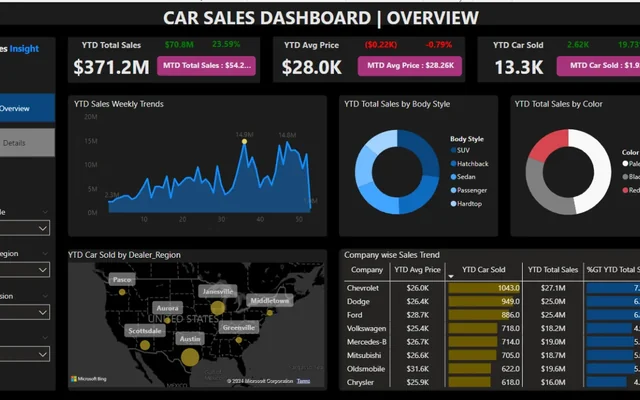Click the red -0.79% change figure
Viewport: 640px width, 400px height.
[439, 44]
